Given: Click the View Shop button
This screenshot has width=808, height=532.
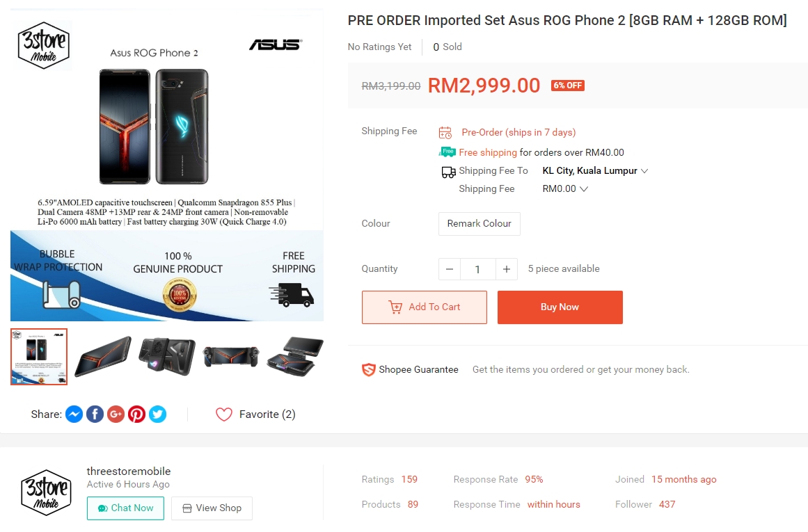Looking at the screenshot, I should [x=212, y=508].
